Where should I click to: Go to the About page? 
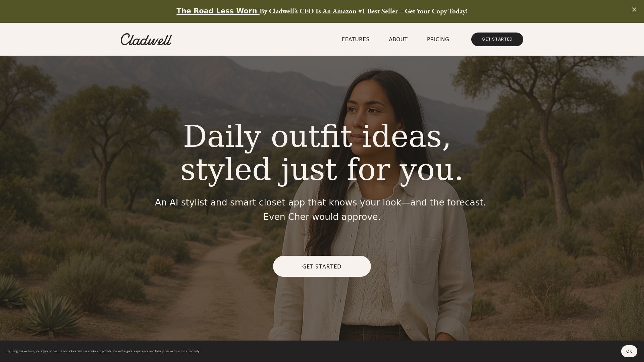coord(398,39)
